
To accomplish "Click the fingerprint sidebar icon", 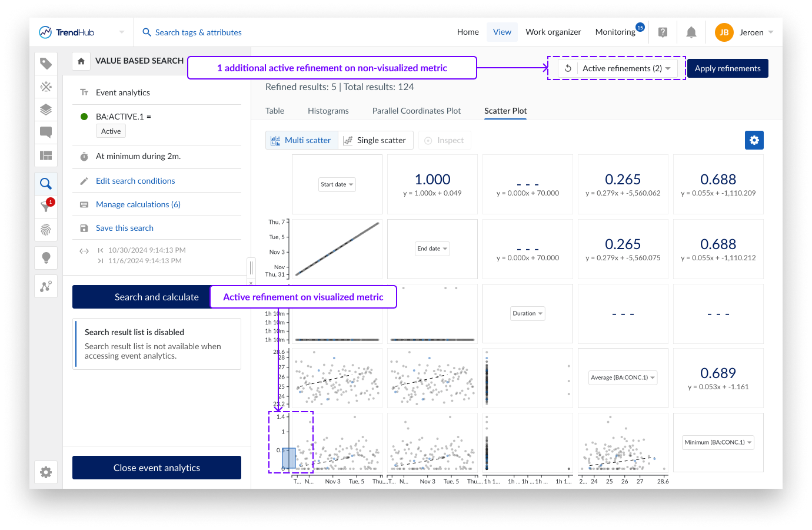I will (46, 230).
